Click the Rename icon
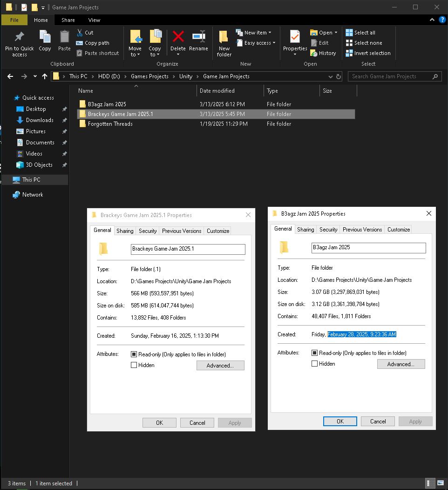Screen dimensions: 448x490 point(199,36)
